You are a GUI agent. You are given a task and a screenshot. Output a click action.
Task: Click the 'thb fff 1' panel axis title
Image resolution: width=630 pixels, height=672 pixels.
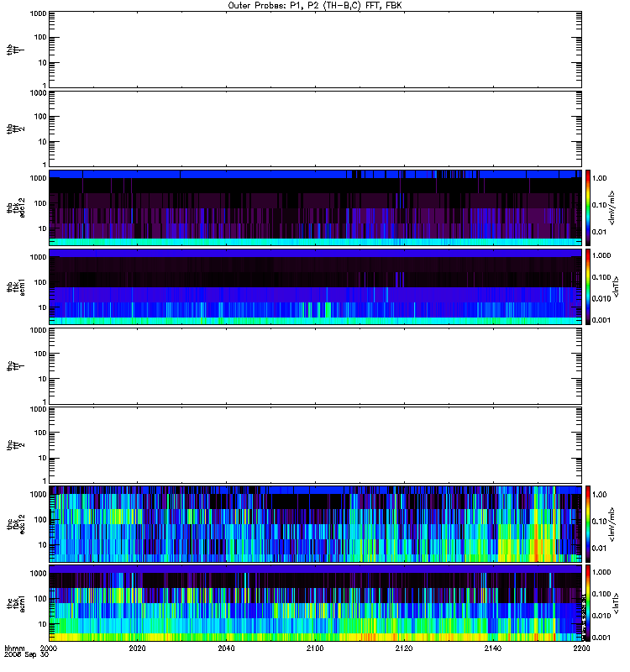tap(15, 50)
